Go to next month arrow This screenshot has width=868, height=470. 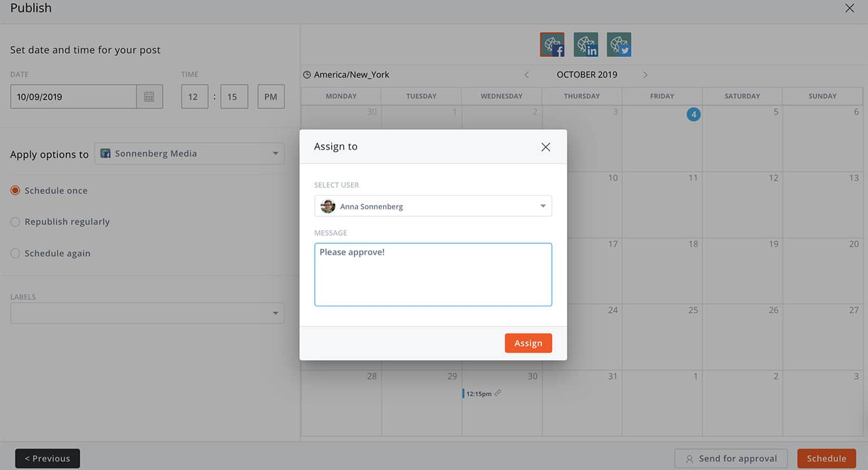click(x=645, y=75)
